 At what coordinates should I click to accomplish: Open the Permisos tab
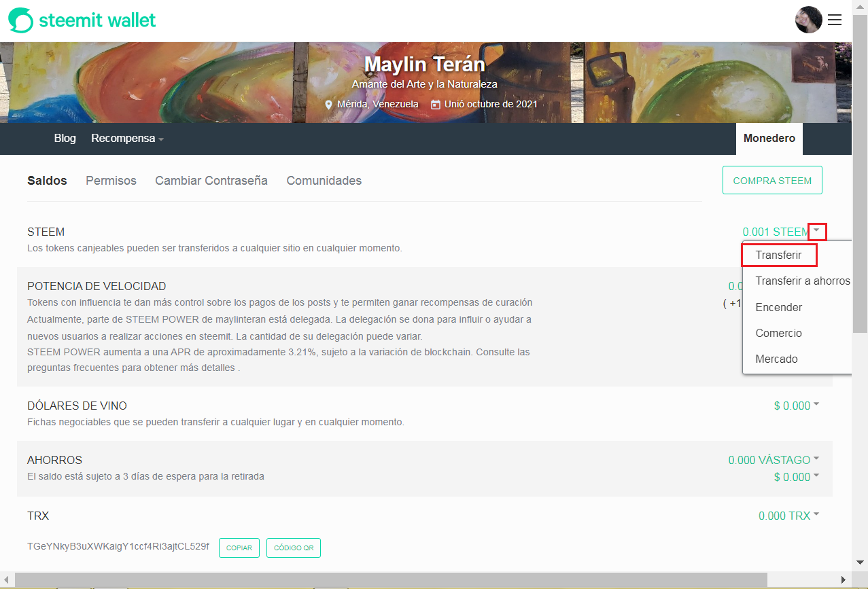tap(111, 181)
